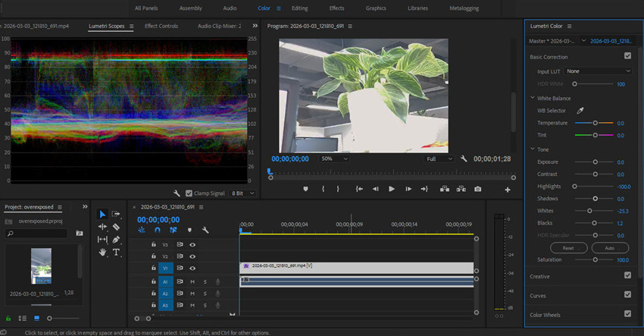Click the Lift button

pyautogui.click(x=445, y=189)
